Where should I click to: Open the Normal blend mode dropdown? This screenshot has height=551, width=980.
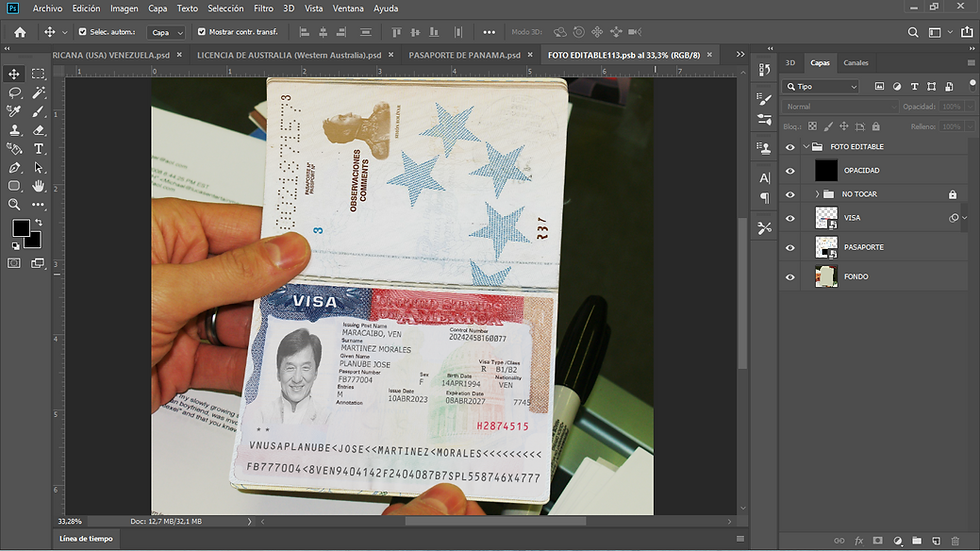tap(839, 106)
